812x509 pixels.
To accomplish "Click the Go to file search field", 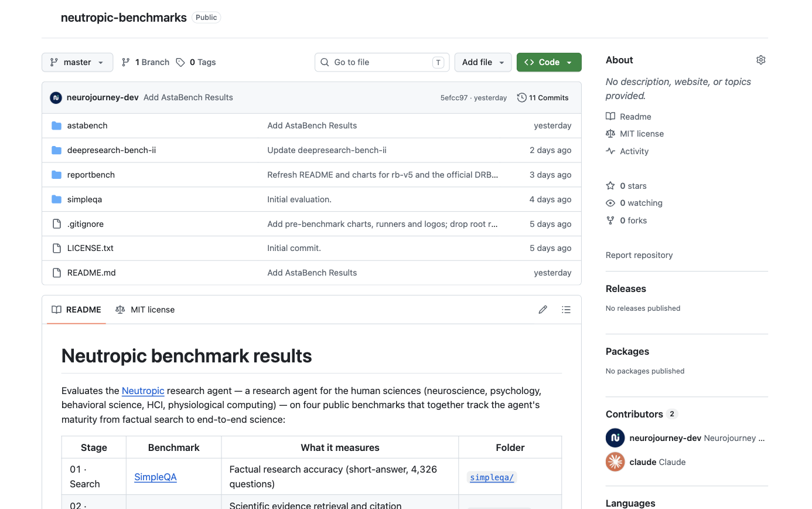I will click(x=382, y=62).
